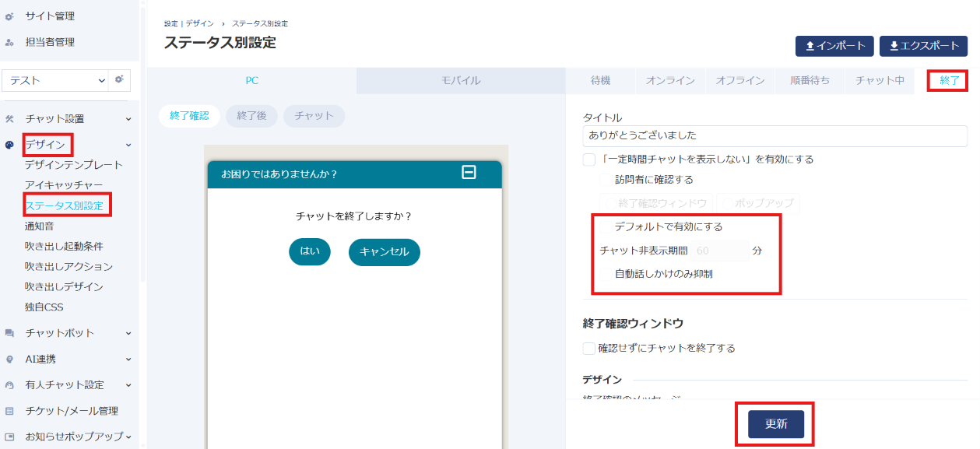Check 確認せずにチャットを終了する

point(589,349)
